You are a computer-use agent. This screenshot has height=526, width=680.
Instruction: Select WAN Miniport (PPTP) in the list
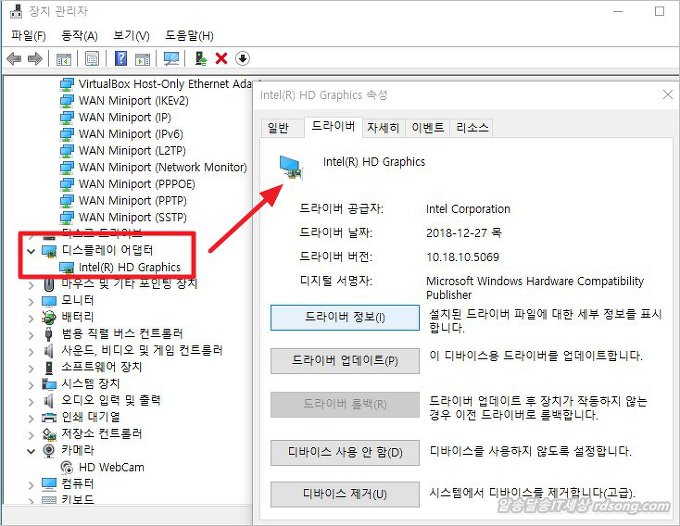130,200
